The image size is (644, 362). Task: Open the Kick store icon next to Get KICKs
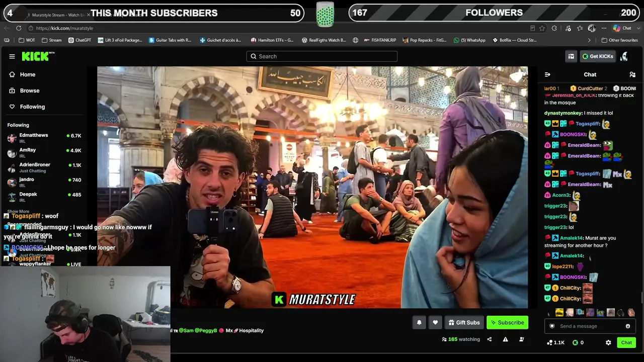pos(571,56)
